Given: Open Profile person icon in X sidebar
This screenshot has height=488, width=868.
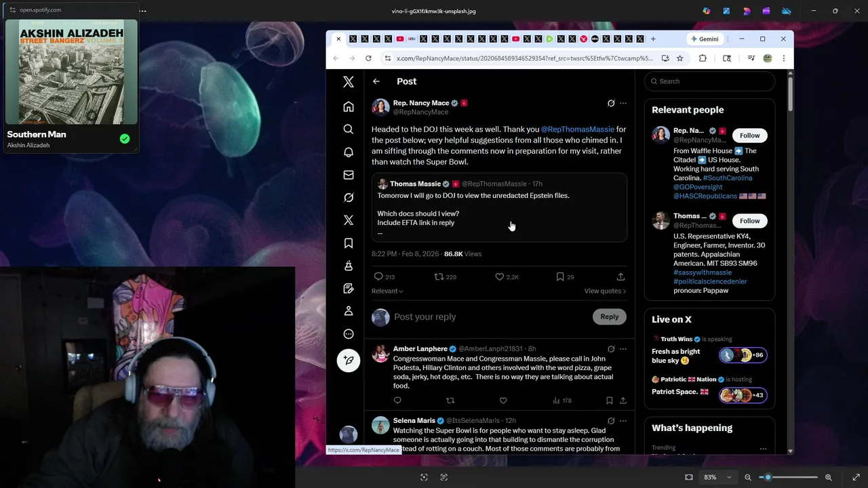Looking at the screenshot, I should click(349, 311).
